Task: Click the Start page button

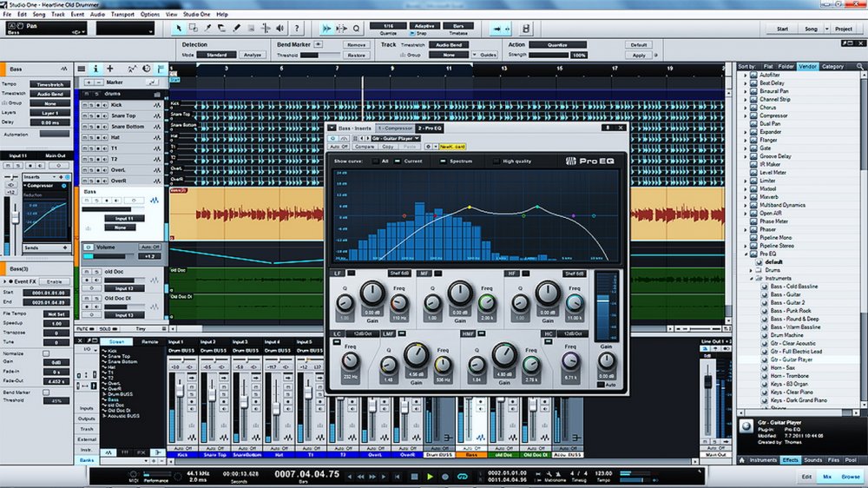Action: point(782,29)
